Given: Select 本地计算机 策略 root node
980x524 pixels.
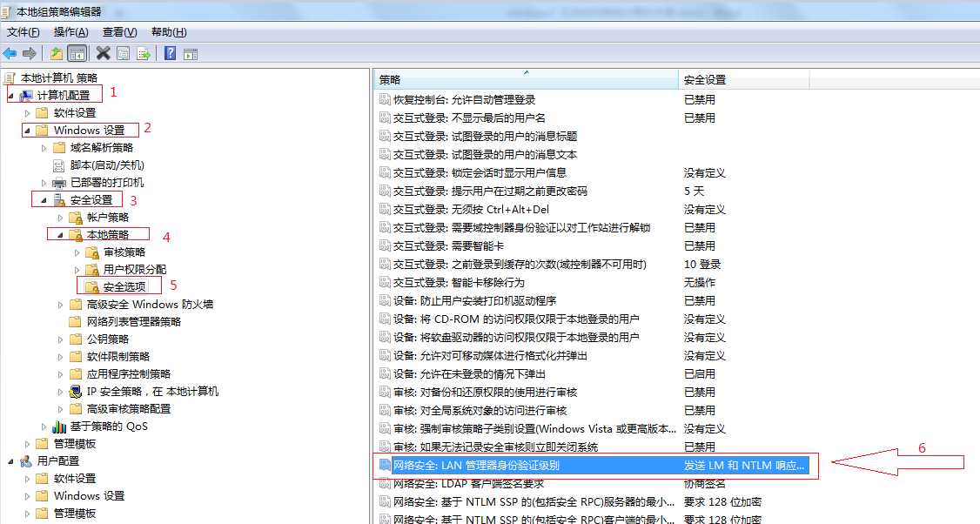Looking at the screenshot, I should [59, 78].
